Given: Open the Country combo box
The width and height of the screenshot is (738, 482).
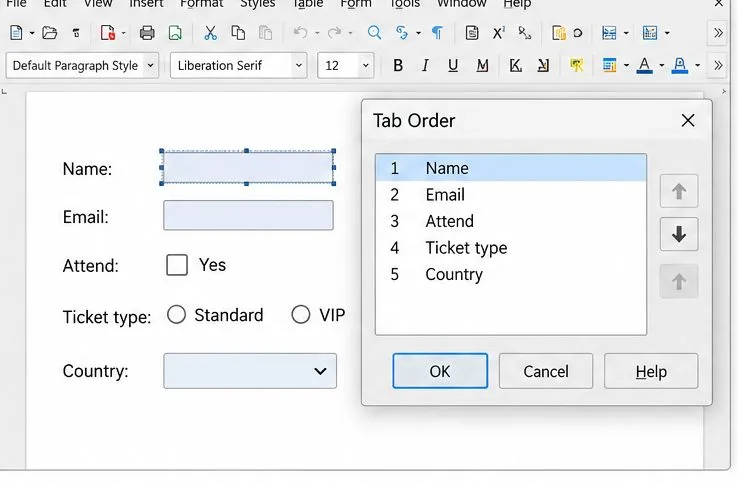Looking at the screenshot, I should point(250,371).
